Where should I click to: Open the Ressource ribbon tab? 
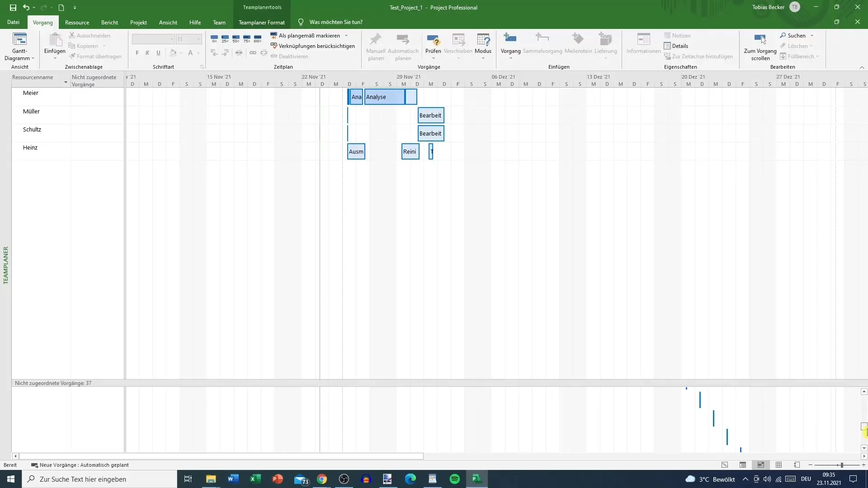click(x=76, y=22)
